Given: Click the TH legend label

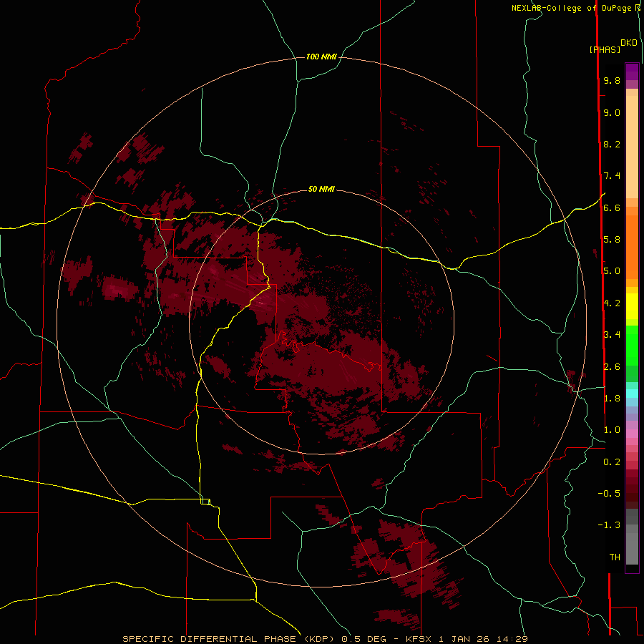Looking at the screenshot, I should click(615, 557).
